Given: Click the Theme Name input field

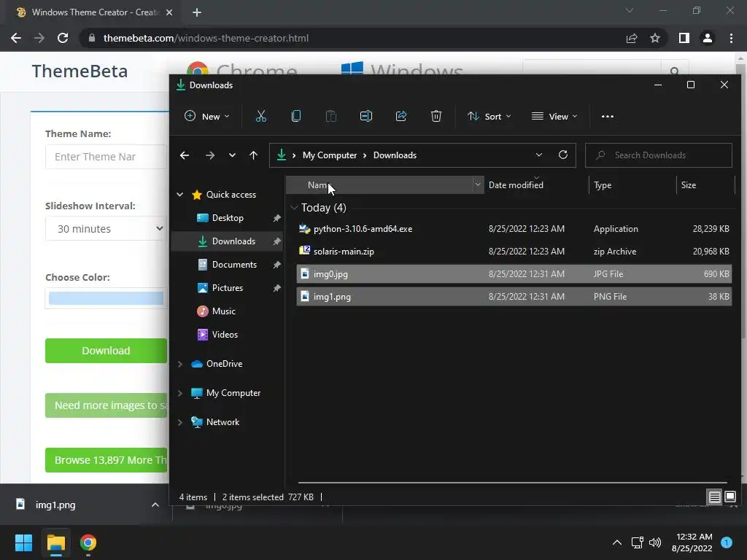Looking at the screenshot, I should coord(106,157).
